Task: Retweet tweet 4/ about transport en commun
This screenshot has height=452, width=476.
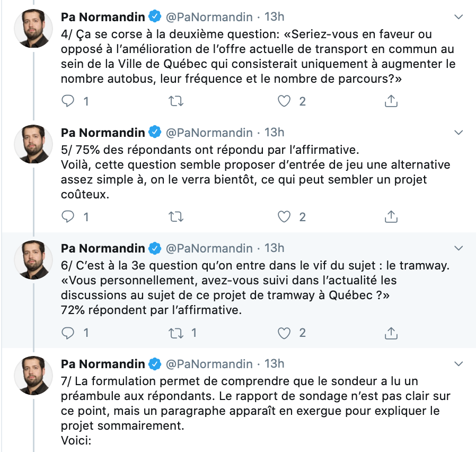Action: coord(176,101)
